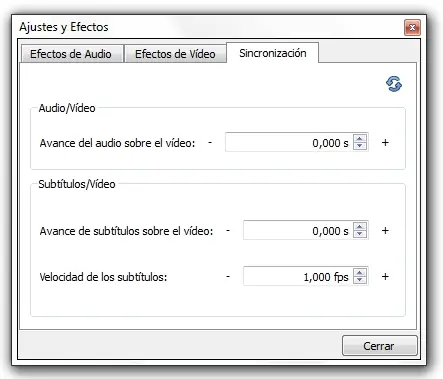Screen dimensions: 443x379
Task: Click the 'Velocidad de los subtítulos:' label
Action: point(103,277)
